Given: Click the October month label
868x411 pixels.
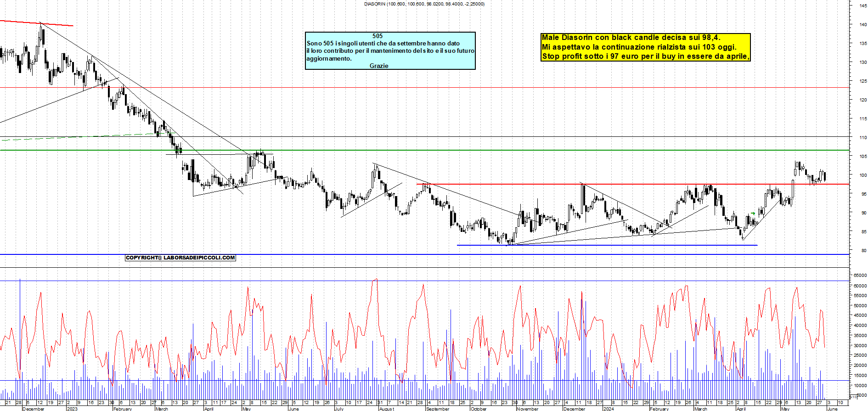Looking at the screenshot, I should tap(478, 409).
